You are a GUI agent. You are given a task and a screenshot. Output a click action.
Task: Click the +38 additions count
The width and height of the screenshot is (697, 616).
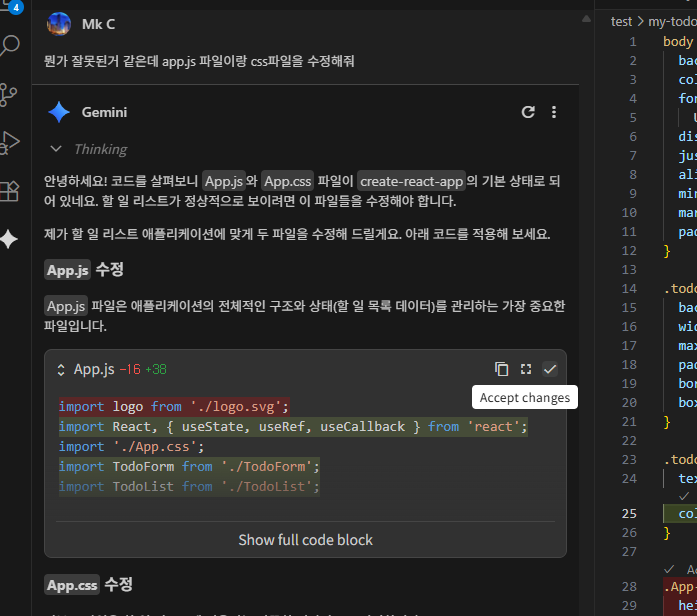pyautogui.click(x=156, y=369)
